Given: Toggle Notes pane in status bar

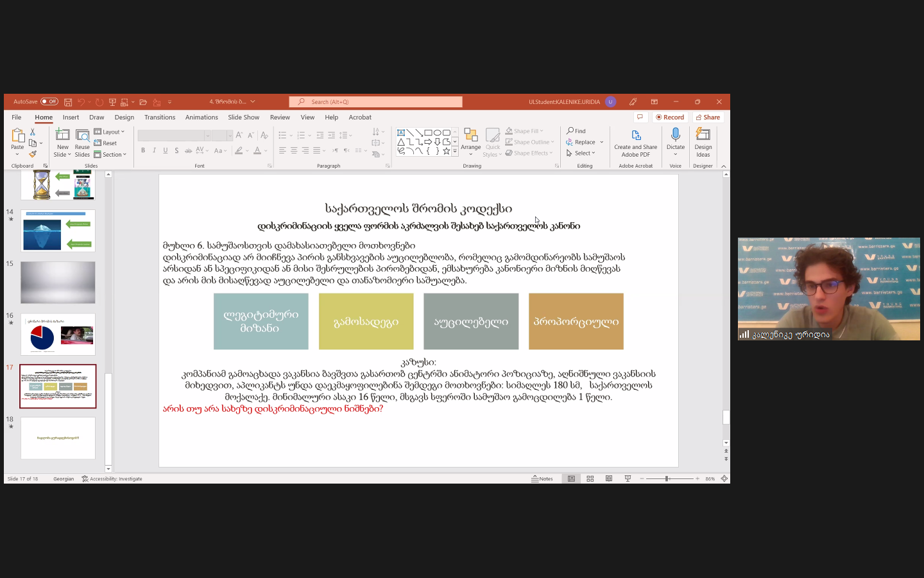Looking at the screenshot, I should (x=543, y=478).
